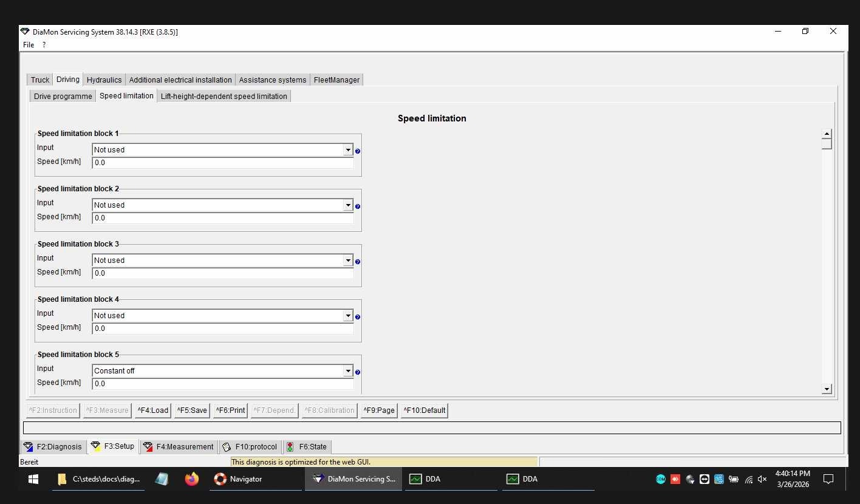Open help icon for speed limitation block 5

tap(358, 372)
